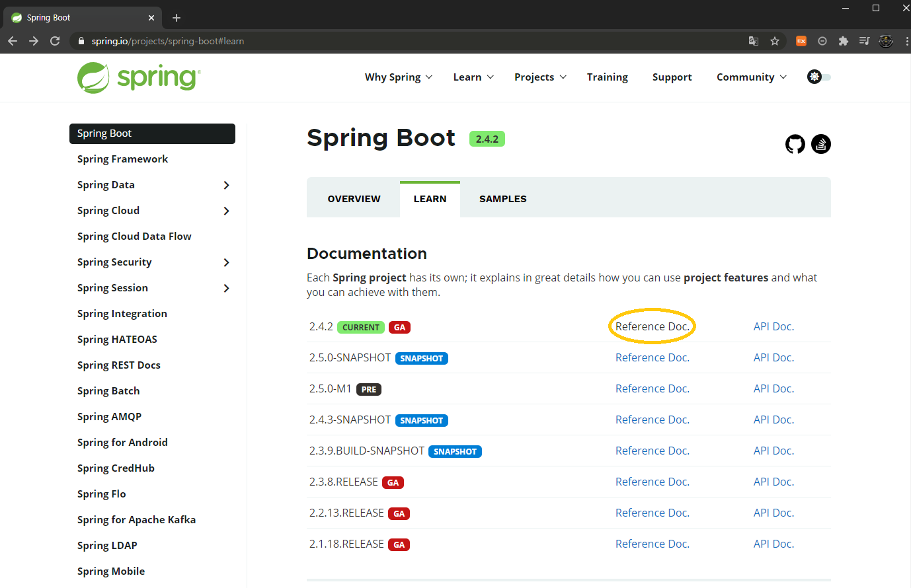Open Spring Integration project

[122, 314]
